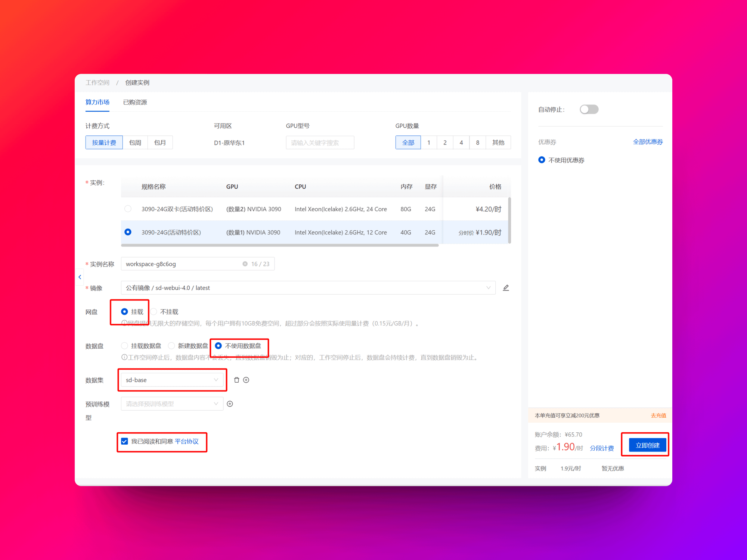
Task: Click the 立即创建 create button
Action: [647, 445]
